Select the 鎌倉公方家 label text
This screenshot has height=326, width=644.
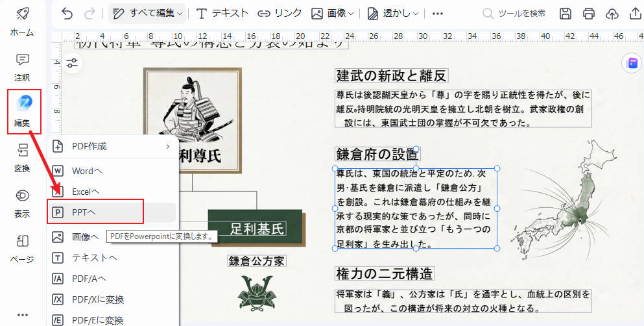click(257, 260)
